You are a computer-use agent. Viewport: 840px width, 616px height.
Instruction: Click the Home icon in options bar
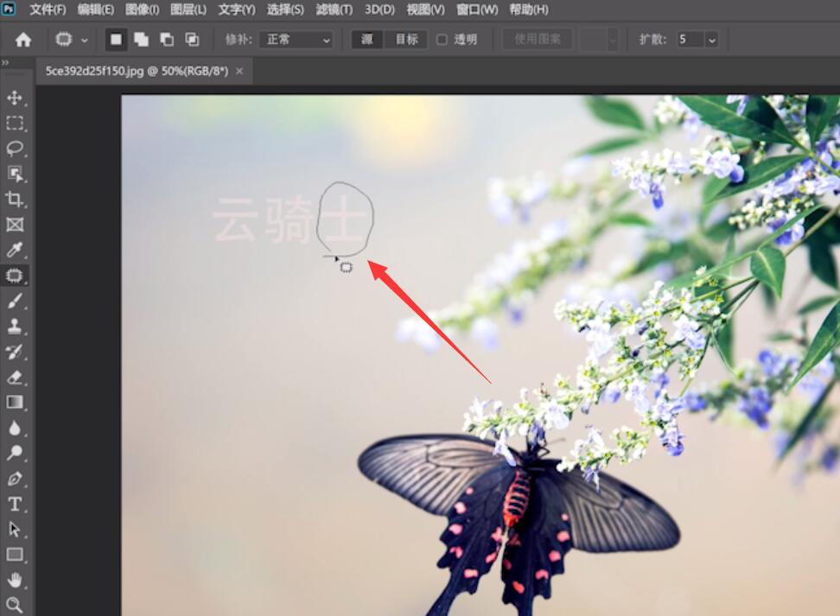pos(23,40)
